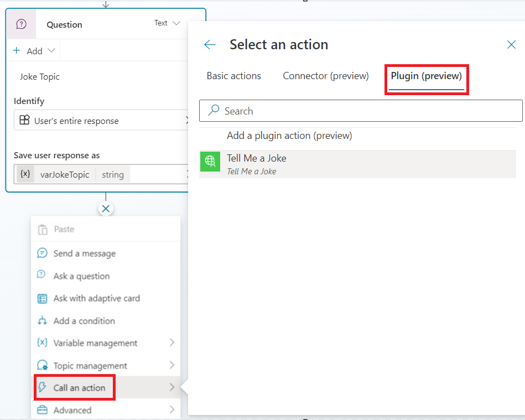Expand the Variable management submenu
The width and height of the screenshot is (525, 420).
coord(171,343)
